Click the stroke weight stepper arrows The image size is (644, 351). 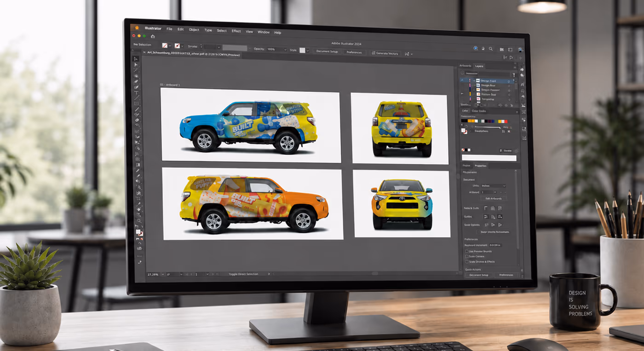tap(201, 46)
